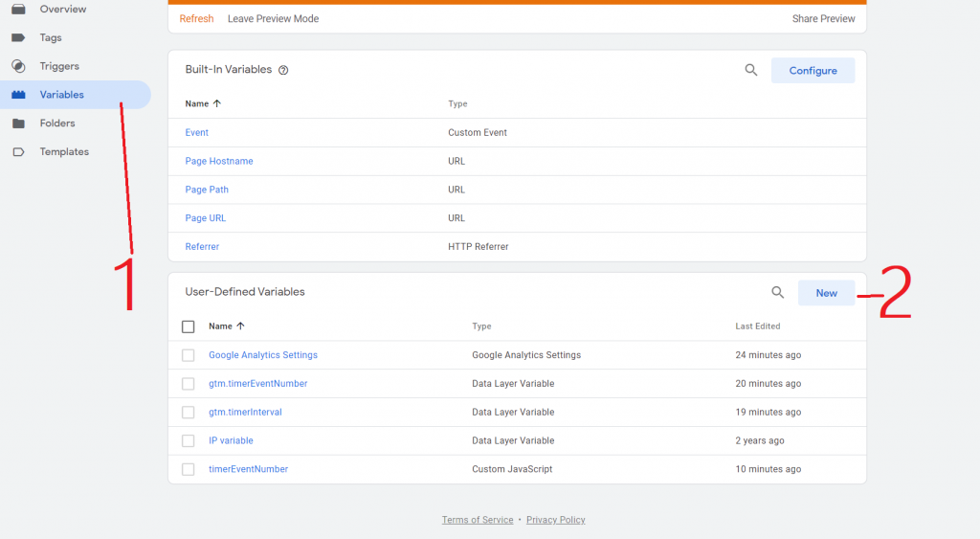980x539 pixels.
Task: Click the Variables brick icon in sidebar
Action: [x=19, y=95]
